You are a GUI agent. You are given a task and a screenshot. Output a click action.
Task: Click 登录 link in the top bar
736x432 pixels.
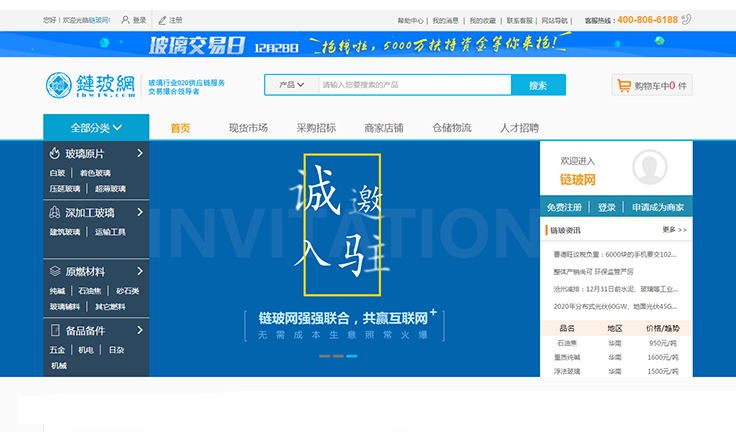coord(139,20)
